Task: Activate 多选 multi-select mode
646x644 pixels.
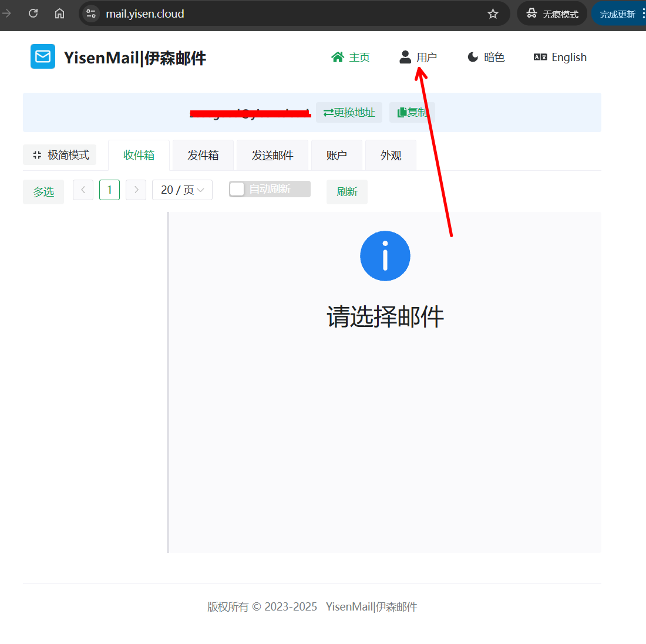Action: coord(43,191)
